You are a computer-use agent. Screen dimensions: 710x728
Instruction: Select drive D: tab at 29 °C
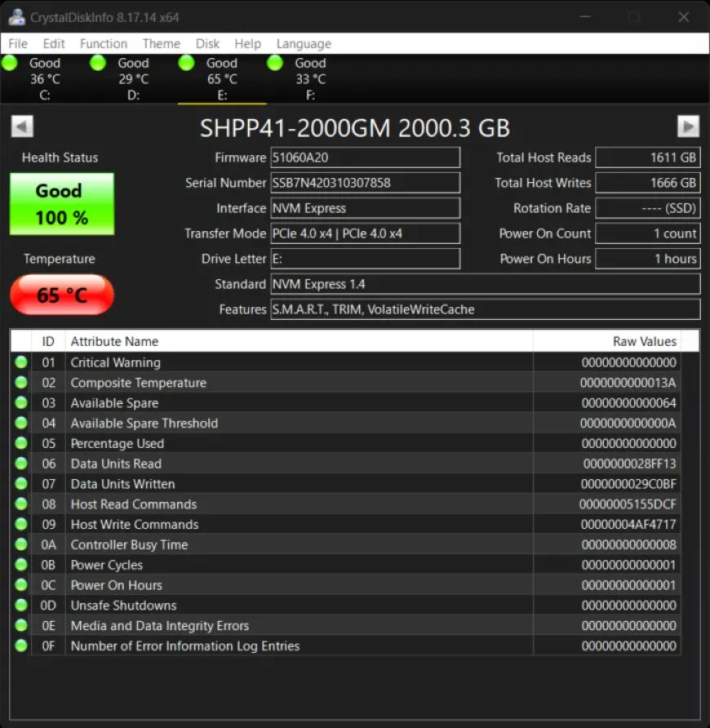(133, 79)
